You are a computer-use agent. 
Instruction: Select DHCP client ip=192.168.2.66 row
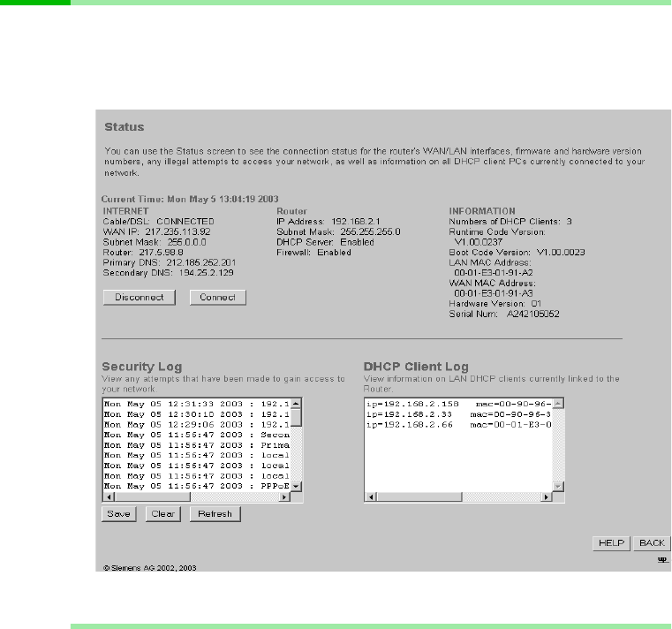458,424
